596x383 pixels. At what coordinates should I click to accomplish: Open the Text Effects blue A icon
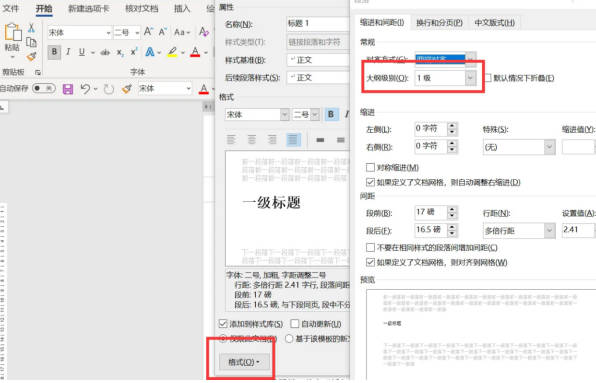click(x=150, y=52)
